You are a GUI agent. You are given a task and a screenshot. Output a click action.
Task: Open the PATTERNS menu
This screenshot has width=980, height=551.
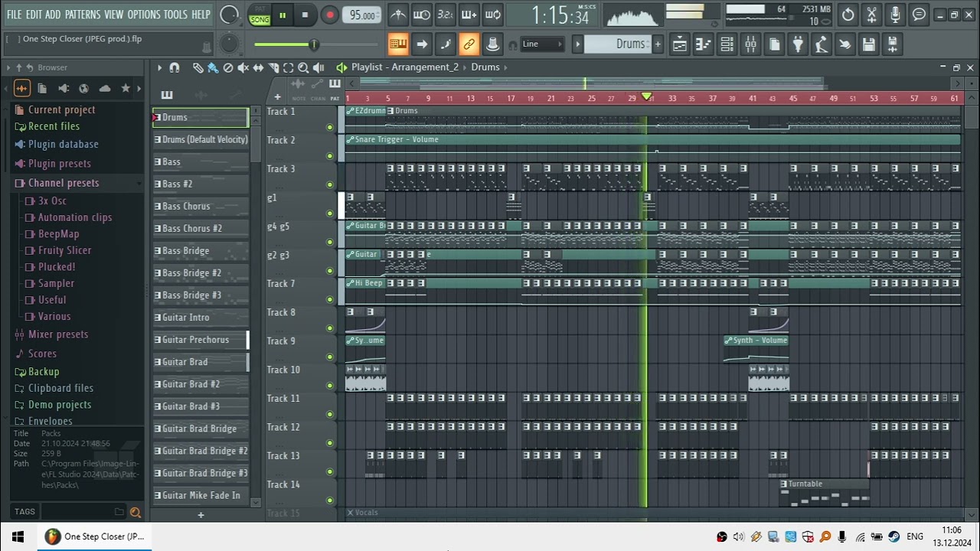(x=82, y=15)
